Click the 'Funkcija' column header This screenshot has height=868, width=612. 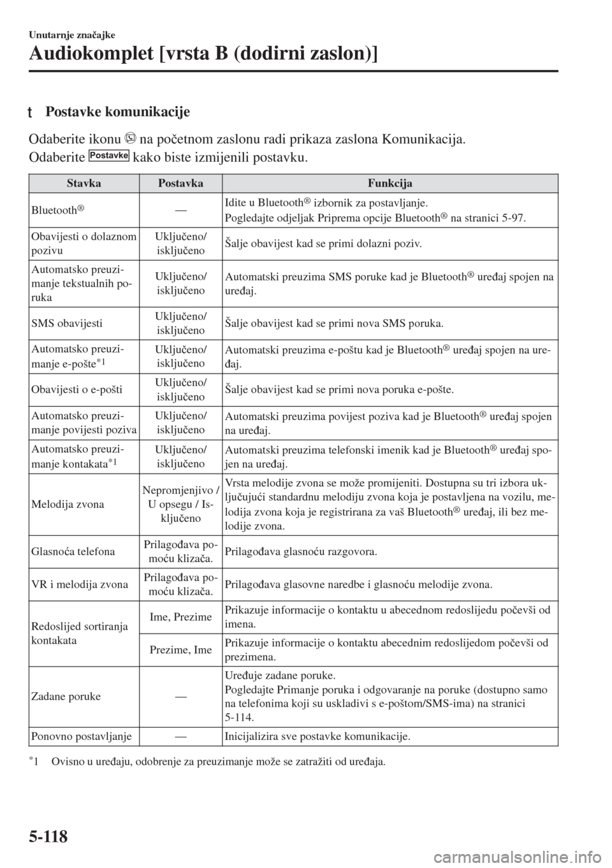tap(390, 184)
